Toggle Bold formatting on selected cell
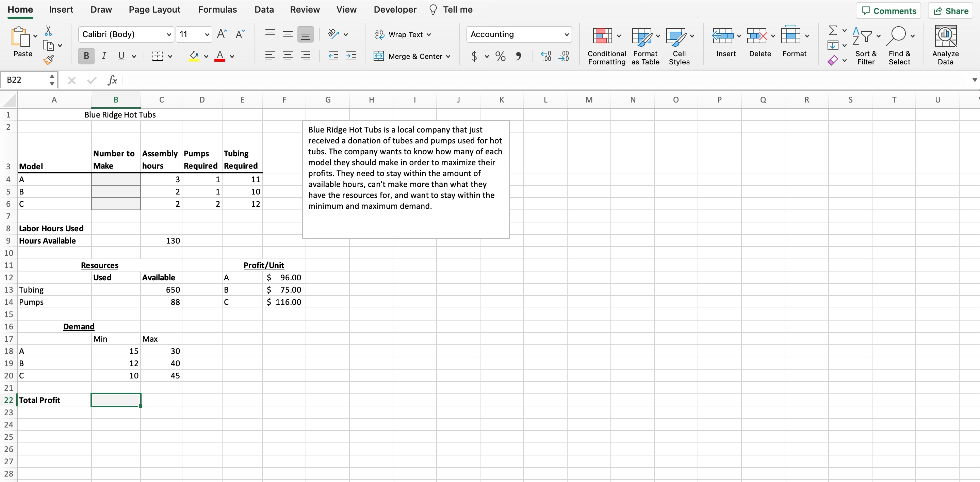The image size is (980, 482). pyautogui.click(x=86, y=56)
